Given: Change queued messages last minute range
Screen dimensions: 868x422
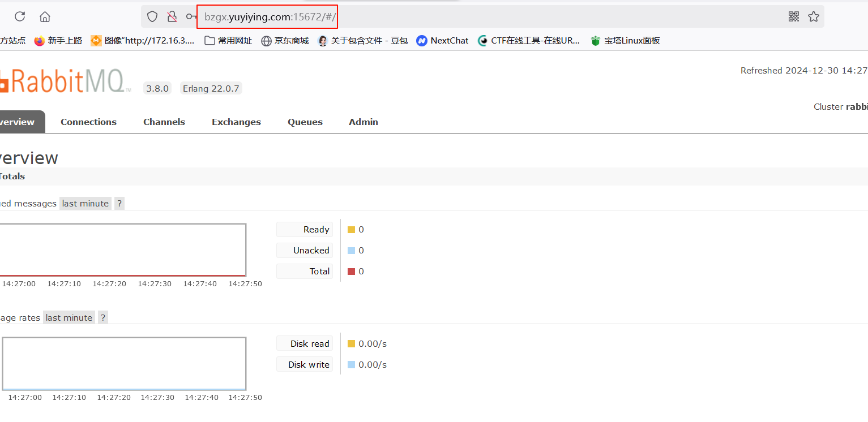Looking at the screenshot, I should [85, 204].
